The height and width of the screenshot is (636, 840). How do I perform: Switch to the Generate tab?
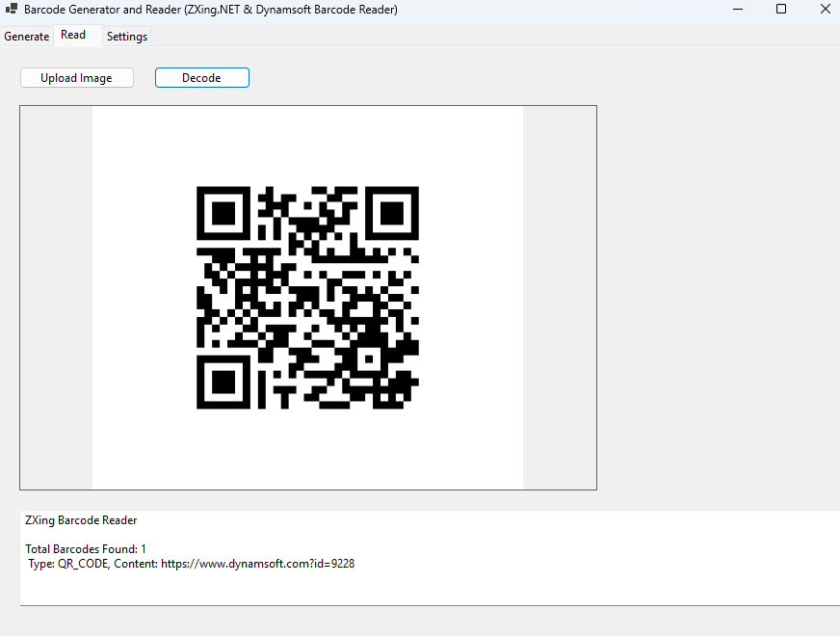point(25,36)
